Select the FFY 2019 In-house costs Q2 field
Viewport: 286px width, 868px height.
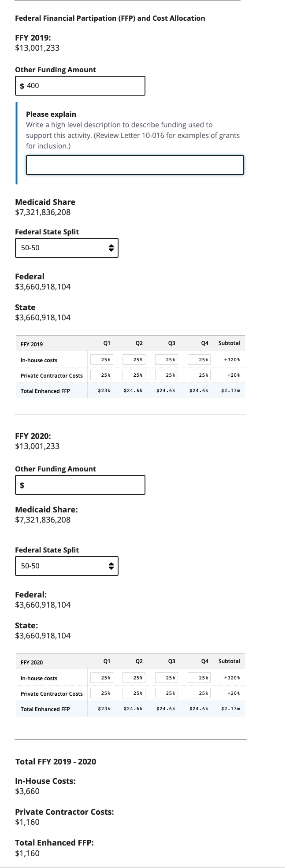pyautogui.click(x=135, y=359)
